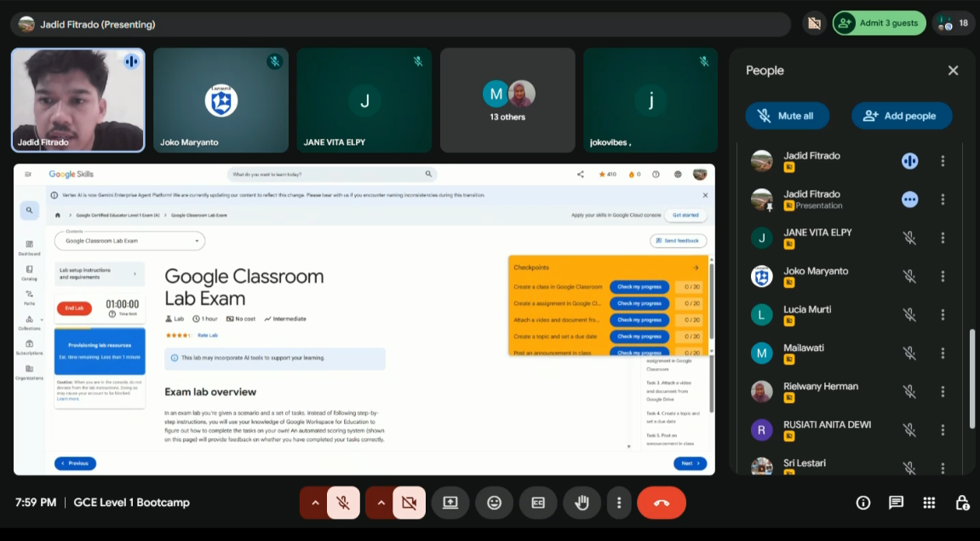Viewport: 980px width, 541px height.
Task: Click Google Certified Educator Level 1 Exam breadcrumb
Action: click(118, 216)
